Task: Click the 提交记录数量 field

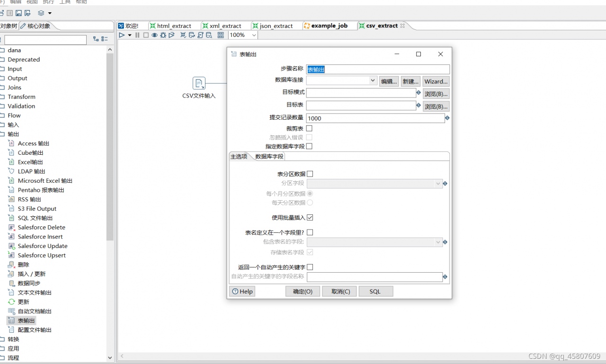Action: [x=375, y=118]
